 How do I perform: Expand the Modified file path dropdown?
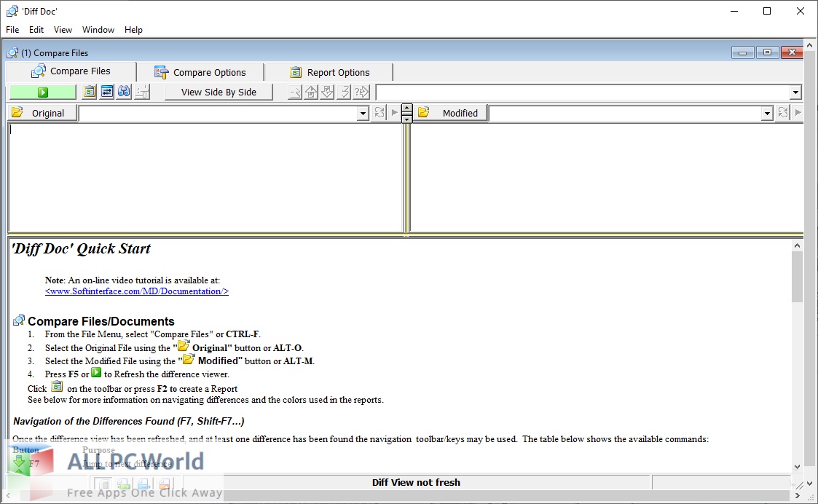pos(767,113)
